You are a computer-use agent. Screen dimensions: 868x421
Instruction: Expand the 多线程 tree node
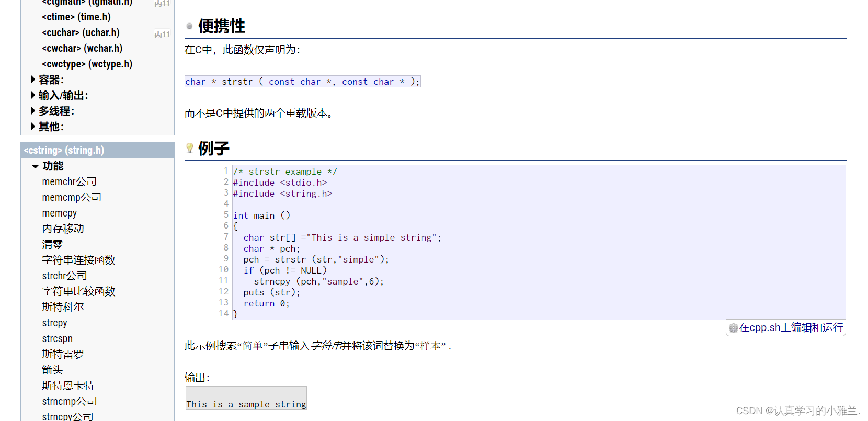point(33,111)
